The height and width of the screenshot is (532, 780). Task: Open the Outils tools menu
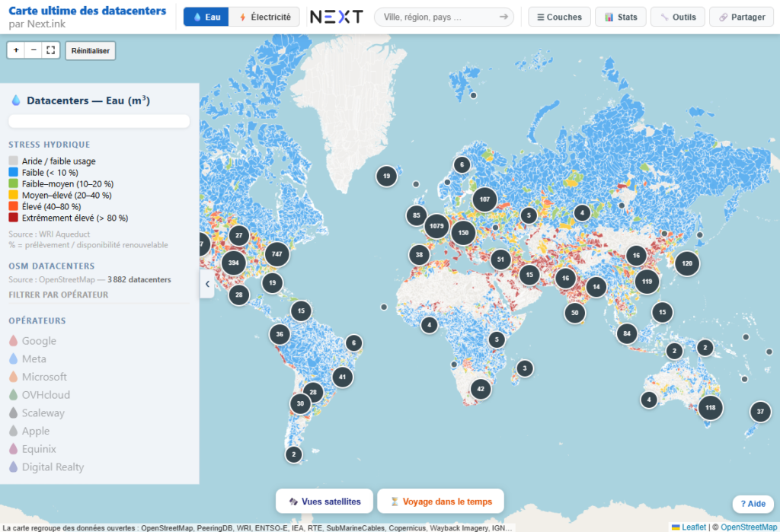tap(677, 17)
